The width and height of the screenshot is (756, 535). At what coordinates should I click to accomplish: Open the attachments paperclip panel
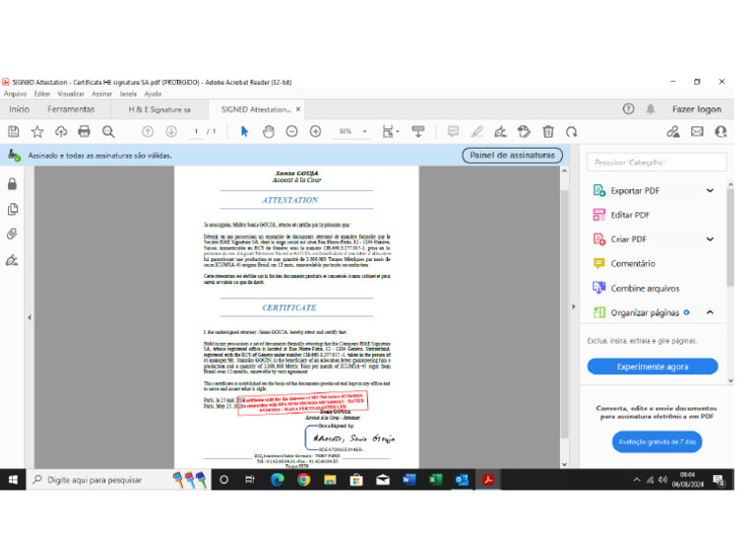tap(12, 234)
